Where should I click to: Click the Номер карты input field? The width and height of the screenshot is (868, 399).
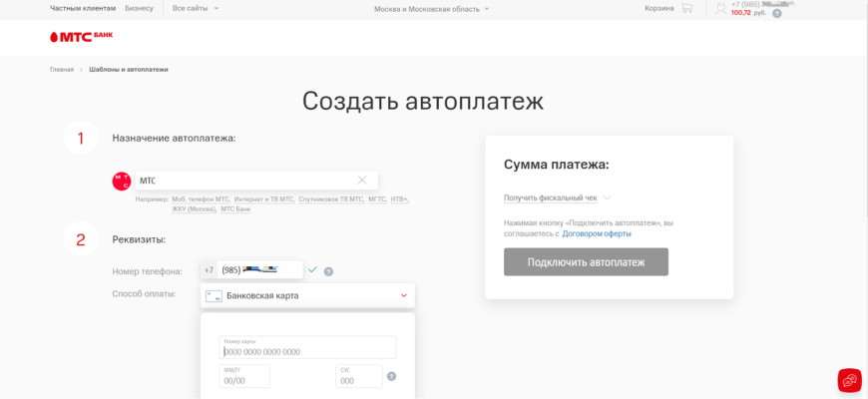307,347
